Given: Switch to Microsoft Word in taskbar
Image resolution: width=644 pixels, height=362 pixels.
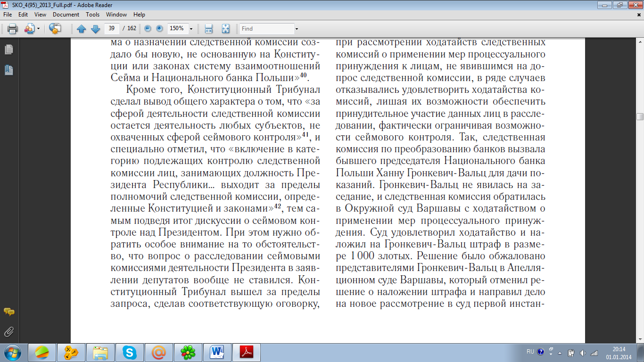Looking at the screenshot, I should click(217, 353).
